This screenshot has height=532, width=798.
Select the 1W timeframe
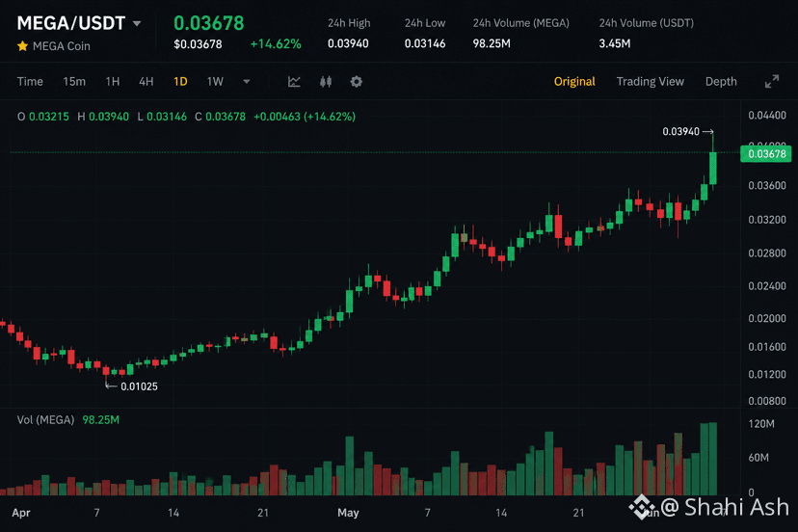click(215, 82)
